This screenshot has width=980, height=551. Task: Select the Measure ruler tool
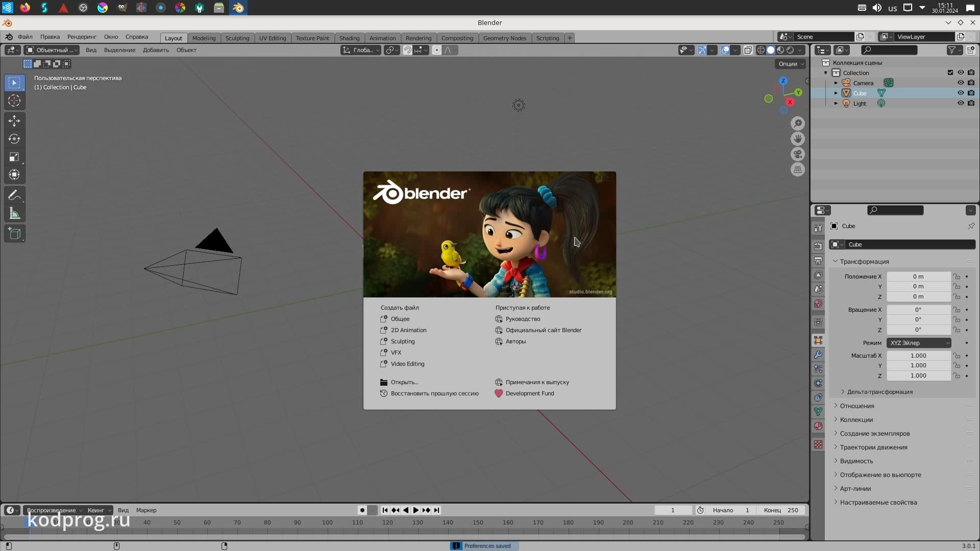tap(14, 213)
